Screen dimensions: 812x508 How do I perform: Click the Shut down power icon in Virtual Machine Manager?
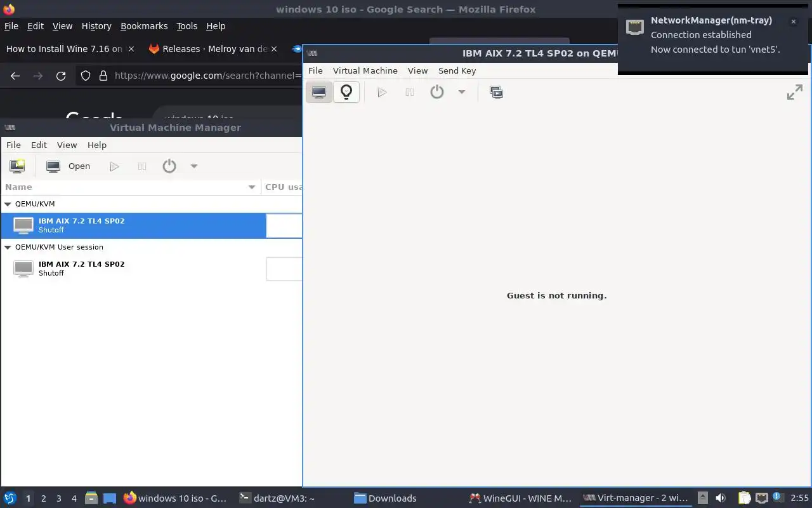coord(169,166)
